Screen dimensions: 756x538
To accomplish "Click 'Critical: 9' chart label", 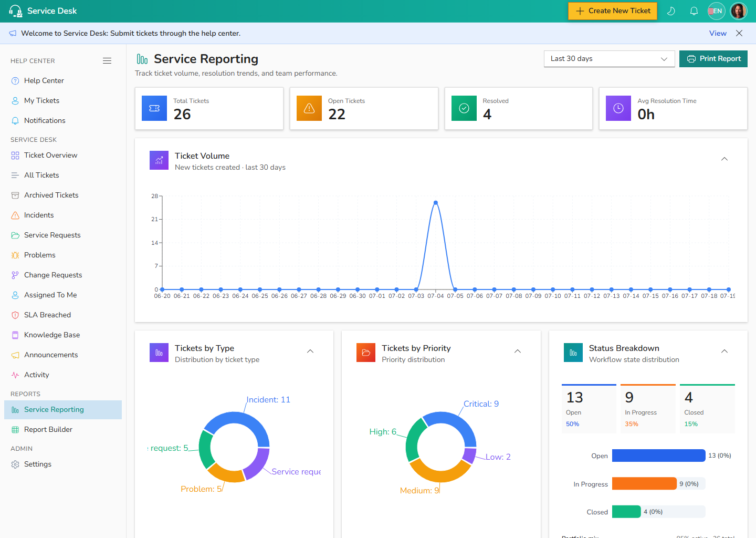I will click(x=481, y=404).
